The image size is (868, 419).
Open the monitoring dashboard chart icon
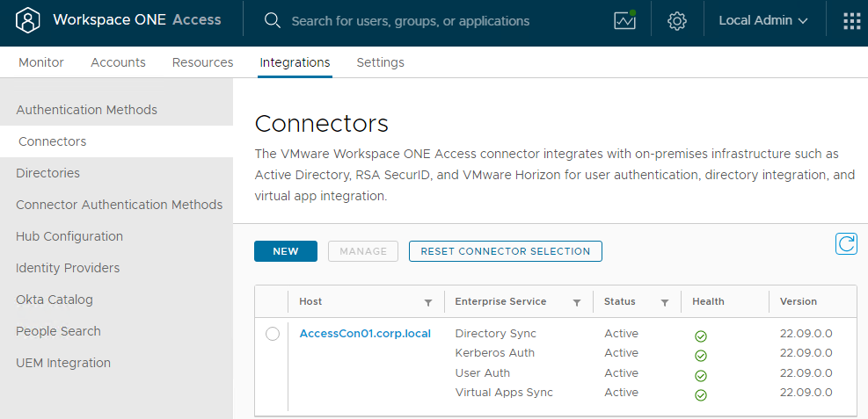(x=625, y=20)
